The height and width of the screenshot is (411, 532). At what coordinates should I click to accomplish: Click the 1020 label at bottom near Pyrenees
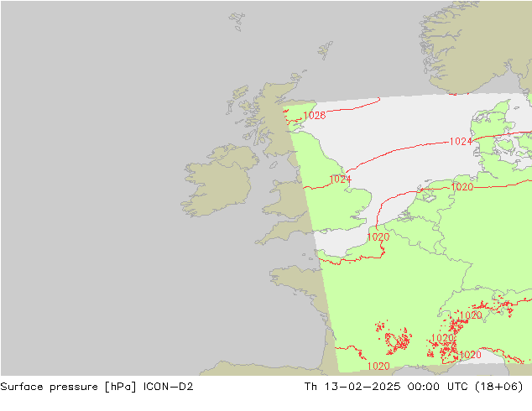pos(378,367)
